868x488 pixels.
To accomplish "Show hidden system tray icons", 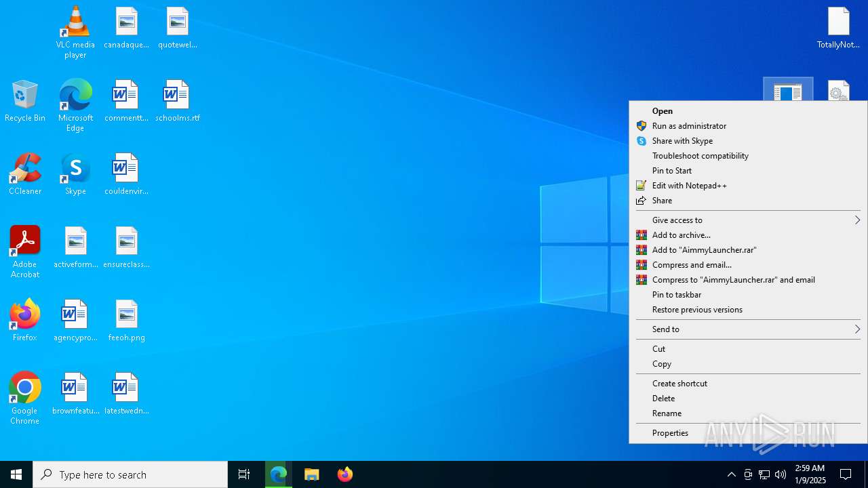I will (x=731, y=474).
